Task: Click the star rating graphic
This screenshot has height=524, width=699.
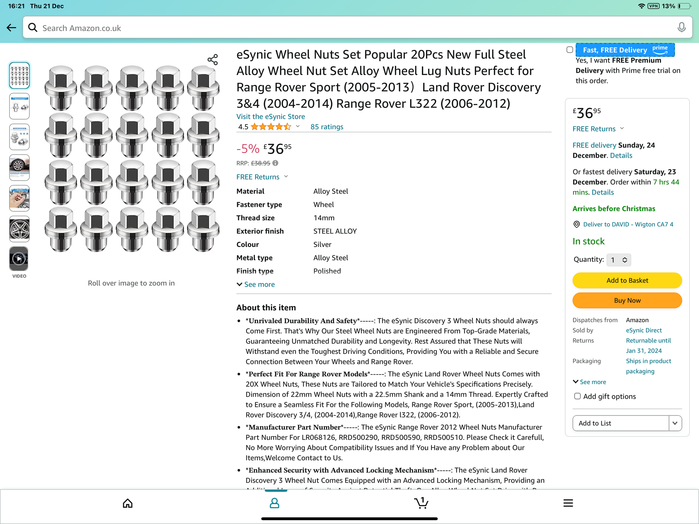Action: (x=271, y=127)
